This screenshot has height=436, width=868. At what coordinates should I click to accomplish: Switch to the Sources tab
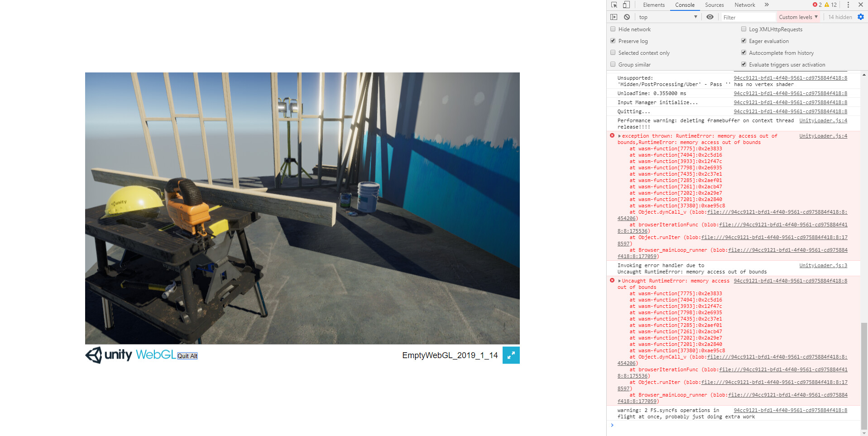[x=714, y=5]
